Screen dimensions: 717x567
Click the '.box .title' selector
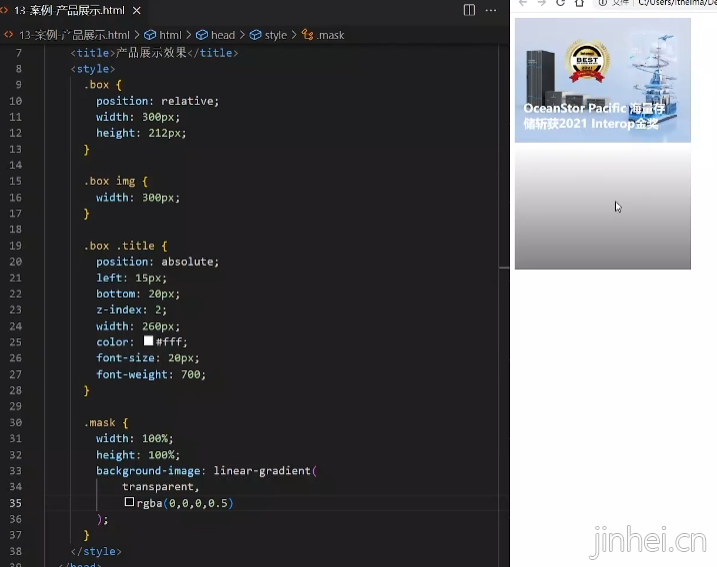(119, 246)
